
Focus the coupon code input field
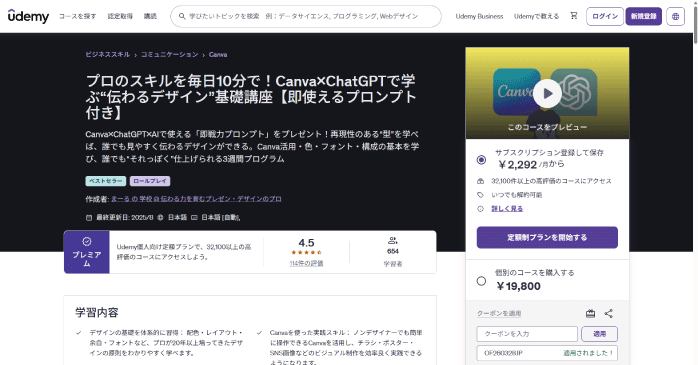click(527, 334)
